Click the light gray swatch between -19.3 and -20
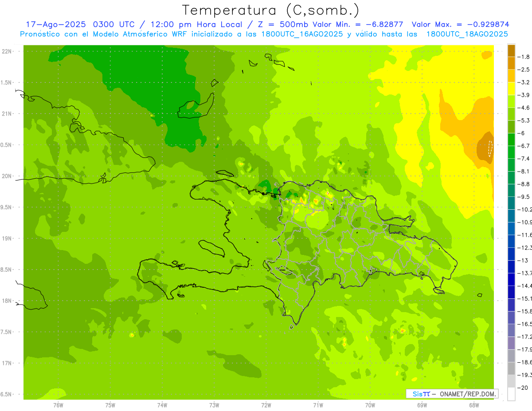 click(x=511, y=381)
